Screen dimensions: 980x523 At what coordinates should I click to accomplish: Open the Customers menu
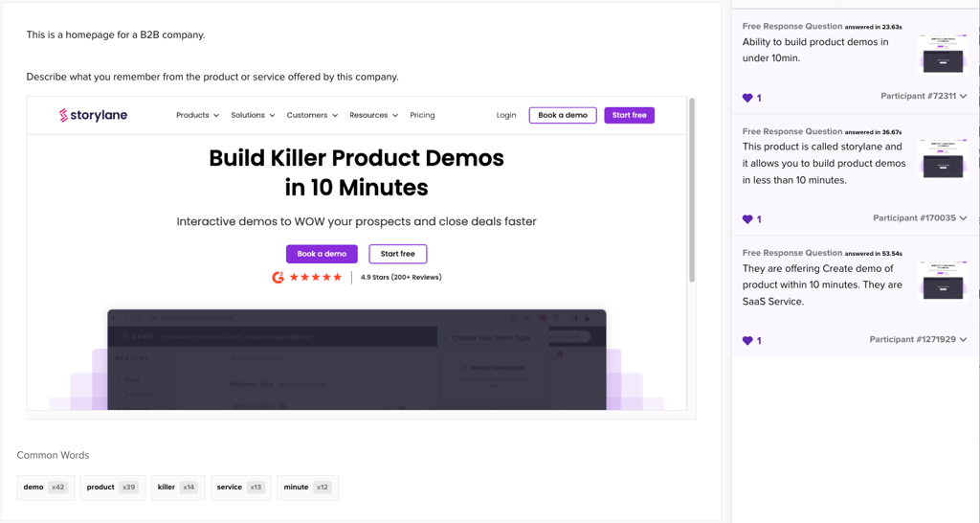[312, 115]
